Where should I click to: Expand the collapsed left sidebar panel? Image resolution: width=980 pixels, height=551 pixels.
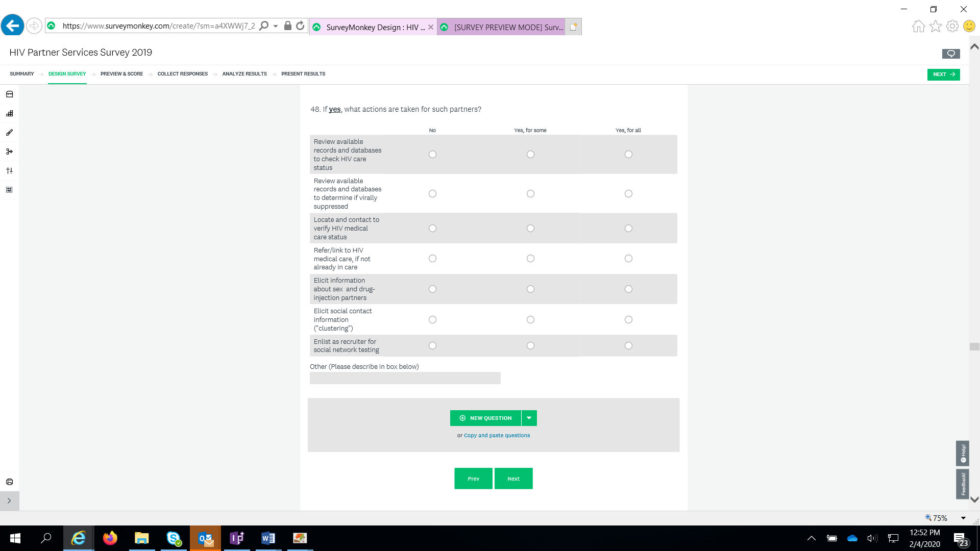(x=9, y=501)
